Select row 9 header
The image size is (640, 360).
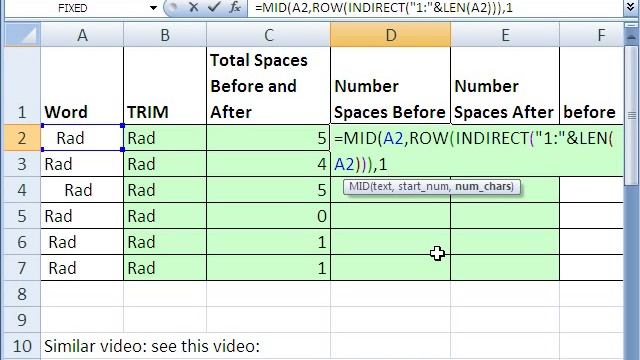22,320
